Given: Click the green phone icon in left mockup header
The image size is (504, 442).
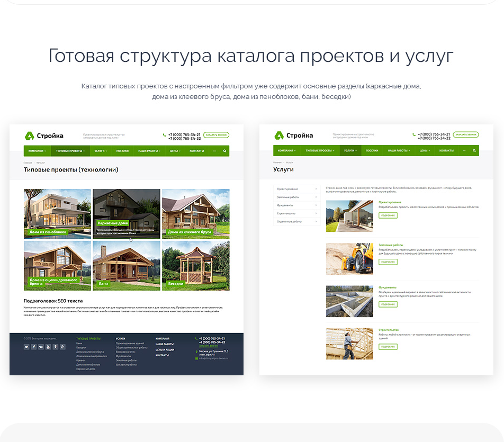Looking at the screenshot, I should pyautogui.click(x=165, y=135).
